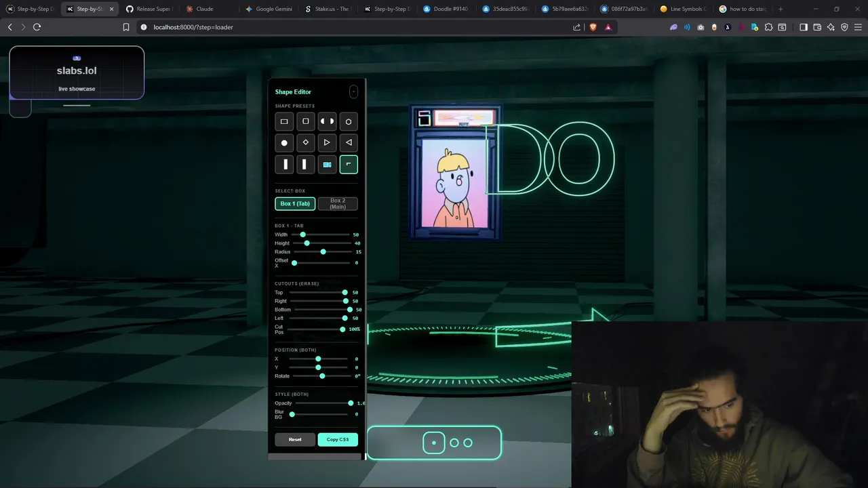
Task: Adjust the Offset X slider
Action: pyautogui.click(x=321, y=263)
